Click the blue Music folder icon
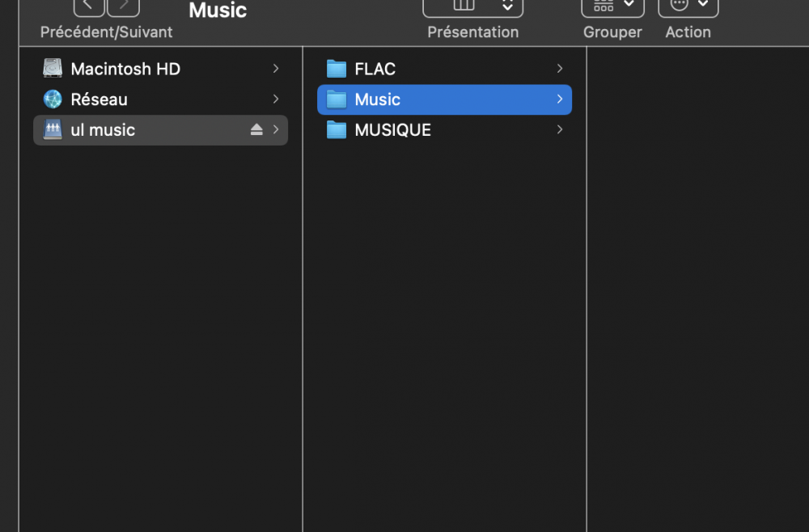The image size is (809, 532). pos(337,99)
